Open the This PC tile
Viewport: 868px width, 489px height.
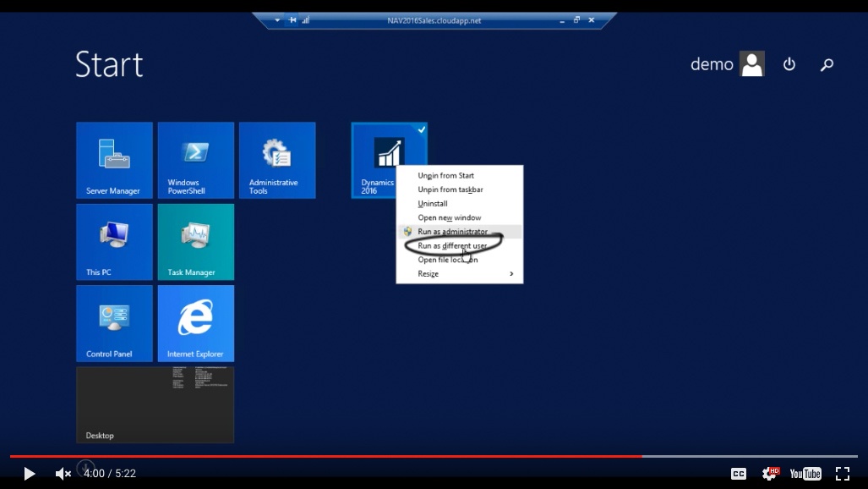[x=114, y=241]
